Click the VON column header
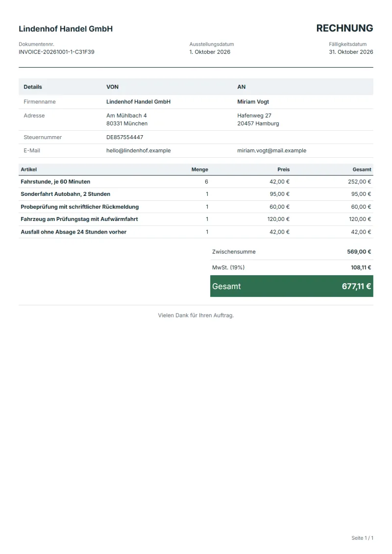 pyautogui.click(x=112, y=87)
